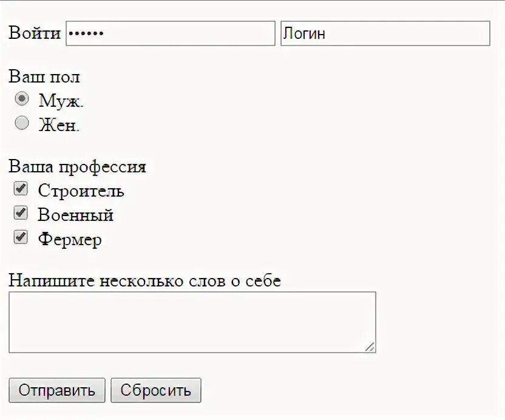Select the Муж. radio button

click(22, 98)
